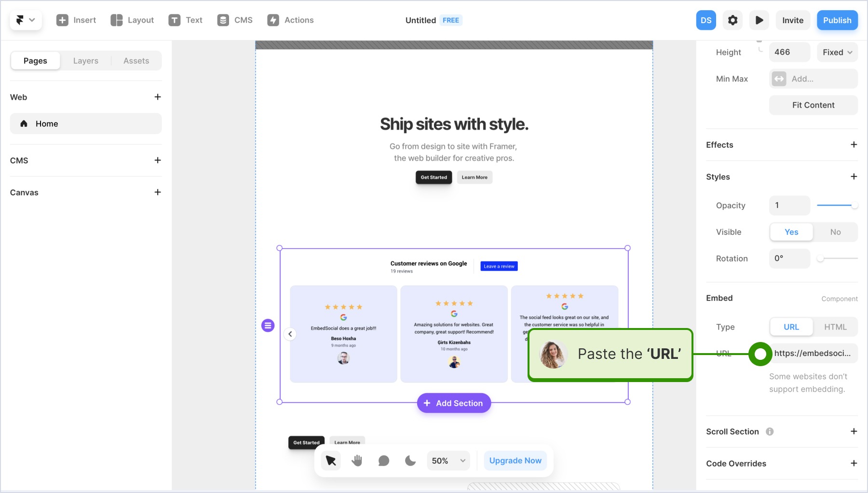Viewport: 868px width, 493px height.
Task: Select HTML embed type
Action: point(835,327)
